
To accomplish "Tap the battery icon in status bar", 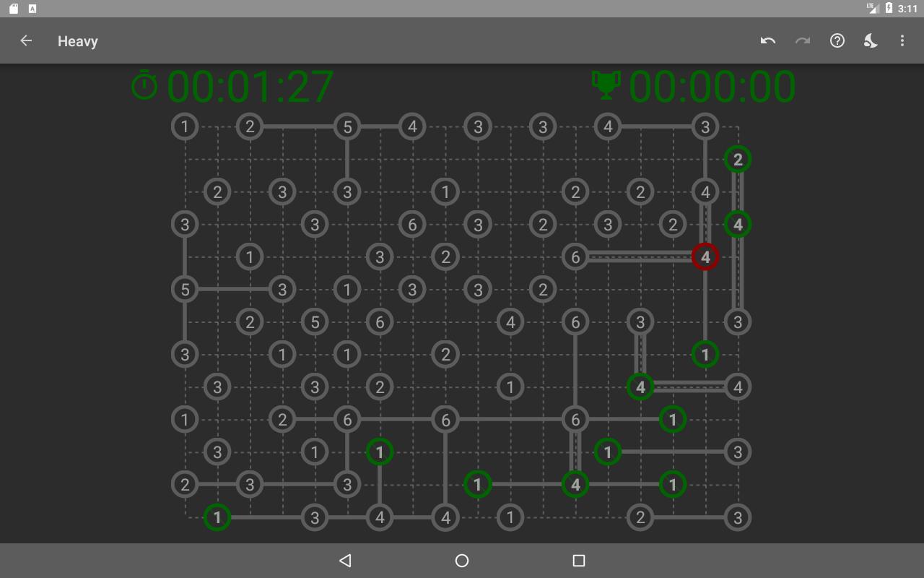I will coord(889,8).
